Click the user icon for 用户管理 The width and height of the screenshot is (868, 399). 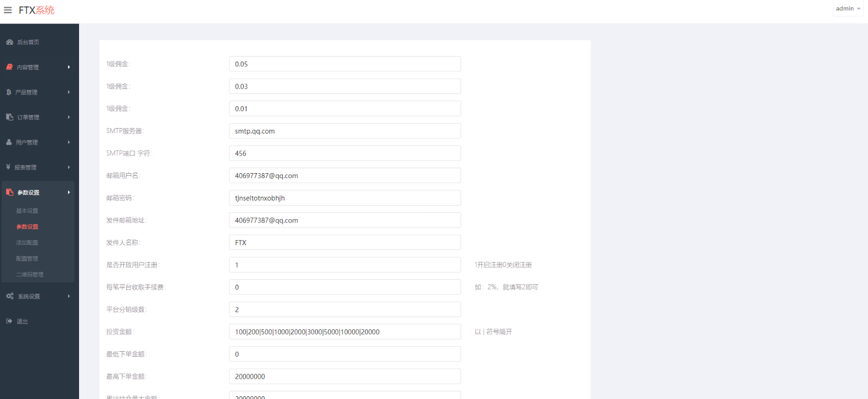(9, 142)
